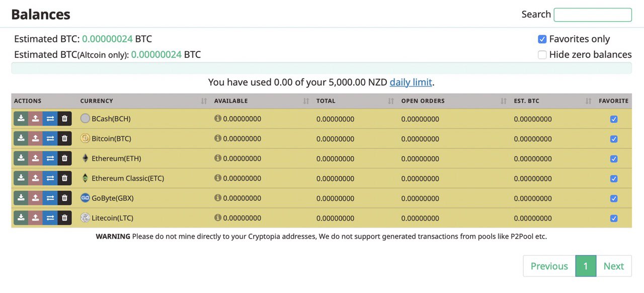Select transfer icon in Ethereum(ETH) row

pyautogui.click(x=50, y=159)
